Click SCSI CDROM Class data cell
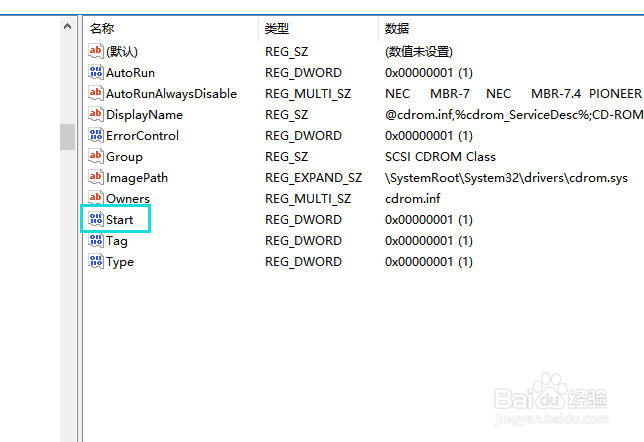This screenshot has width=644, height=442. click(440, 157)
